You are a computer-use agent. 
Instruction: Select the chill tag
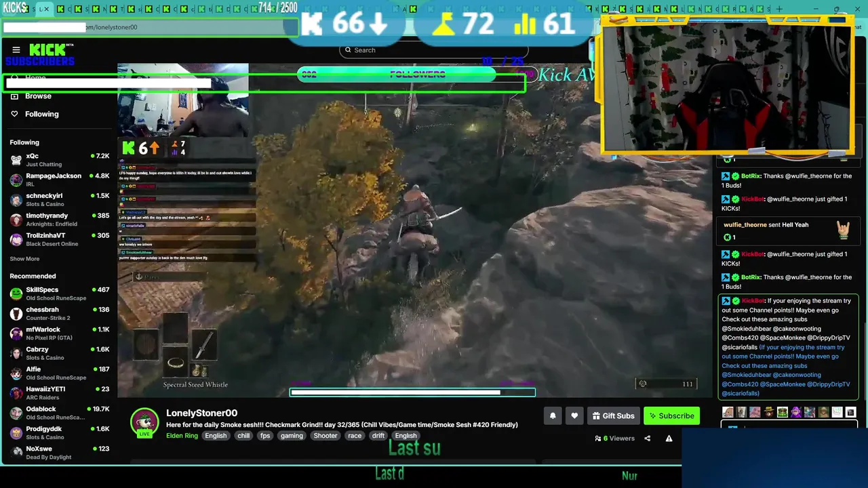point(243,436)
